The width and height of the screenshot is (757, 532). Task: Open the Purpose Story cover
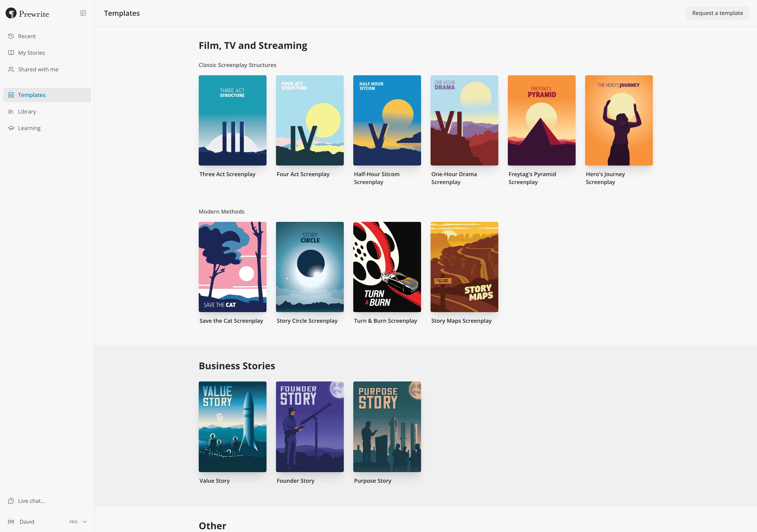tap(387, 427)
